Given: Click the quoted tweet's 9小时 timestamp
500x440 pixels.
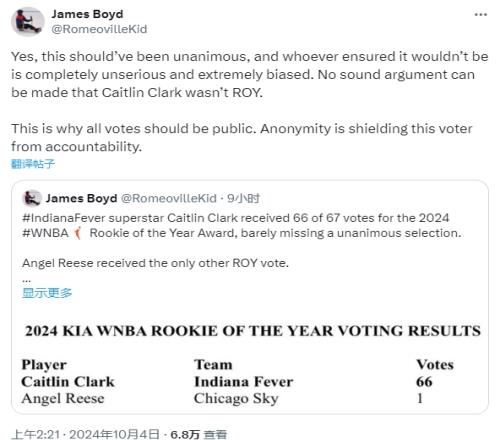Looking at the screenshot, I should pos(243,199).
